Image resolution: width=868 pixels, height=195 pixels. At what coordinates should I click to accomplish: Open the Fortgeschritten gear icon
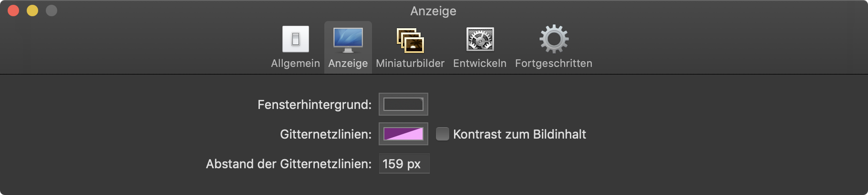pyautogui.click(x=554, y=39)
